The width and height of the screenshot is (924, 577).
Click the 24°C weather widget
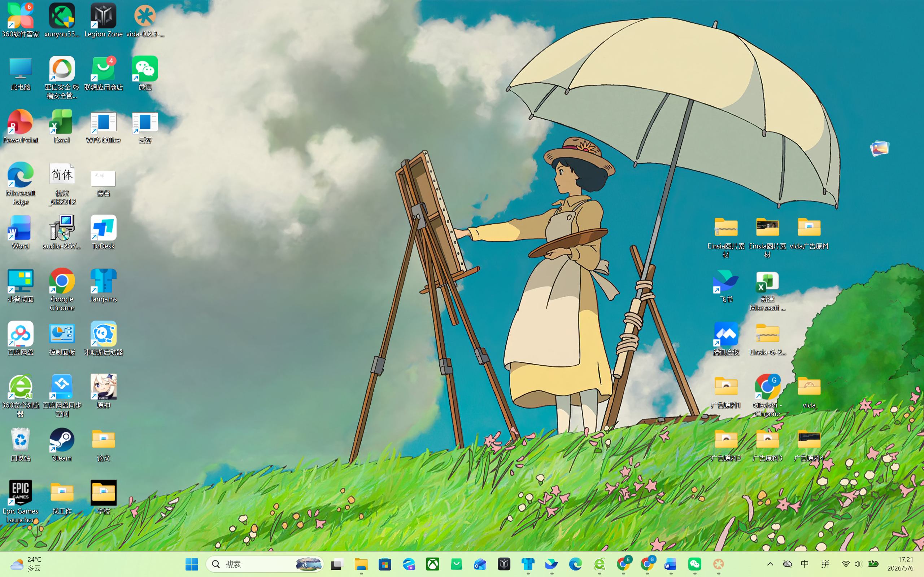26,564
